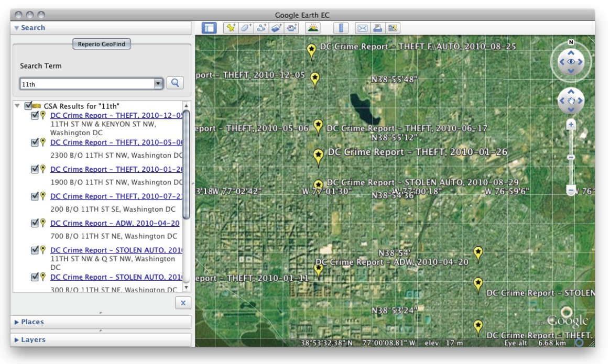Click the map label "DC Crime Report – THEFT, 2010-06-17"
The width and height of the screenshot is (610, 364).
point(407,128)
